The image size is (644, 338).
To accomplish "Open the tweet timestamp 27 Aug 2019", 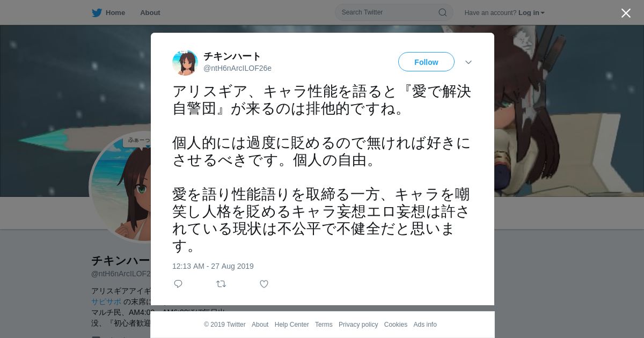I will coord(213,266).
